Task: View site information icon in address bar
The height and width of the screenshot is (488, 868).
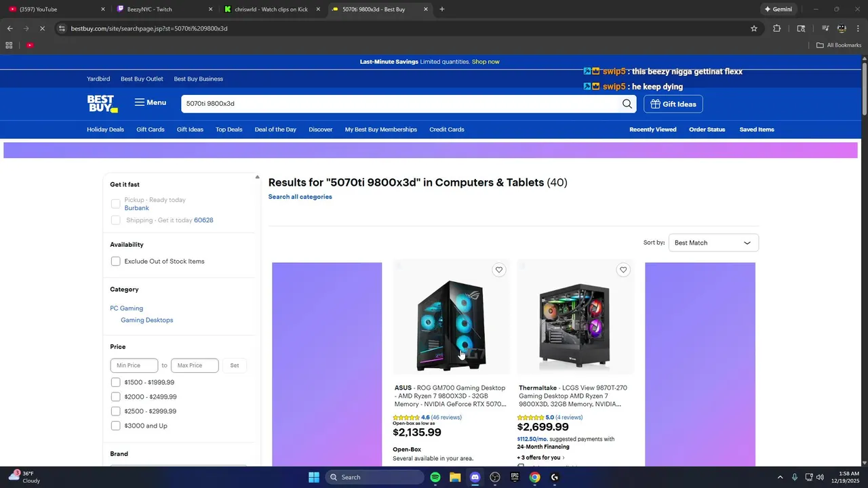Action: [62, 28]
